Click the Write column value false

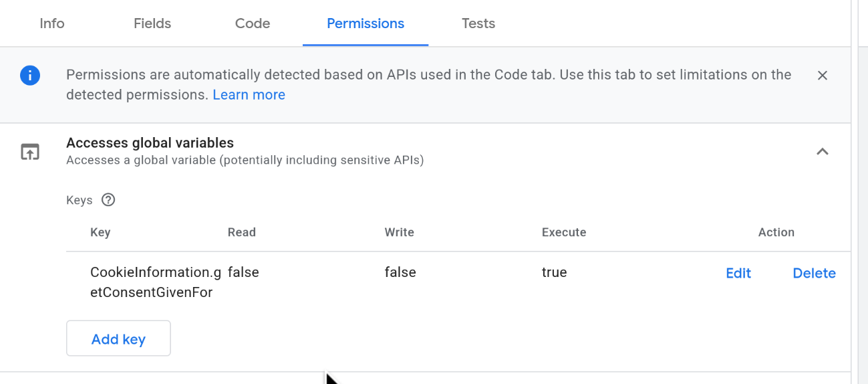(x=400, y=272)
